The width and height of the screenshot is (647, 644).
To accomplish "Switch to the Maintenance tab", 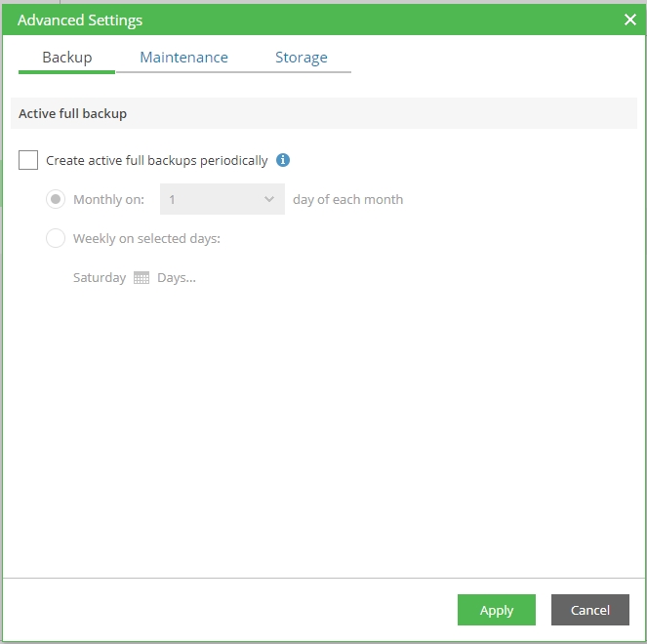I will [183, 58].
